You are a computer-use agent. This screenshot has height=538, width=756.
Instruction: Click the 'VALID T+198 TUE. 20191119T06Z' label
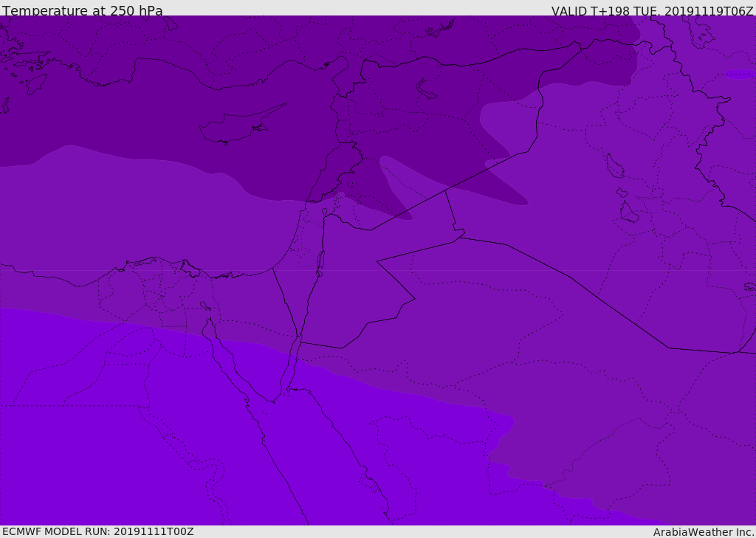[653, 10]
